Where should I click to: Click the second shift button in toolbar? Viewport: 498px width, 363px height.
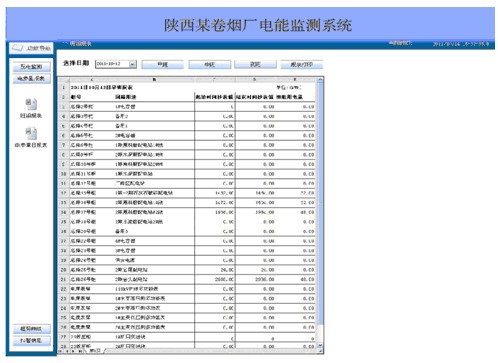(209, 64)
